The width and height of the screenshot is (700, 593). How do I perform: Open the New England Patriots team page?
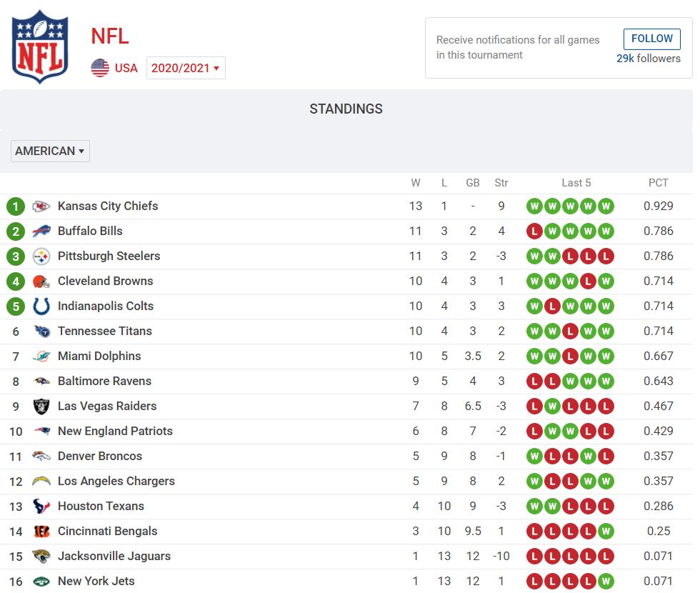tap(115, 431)
